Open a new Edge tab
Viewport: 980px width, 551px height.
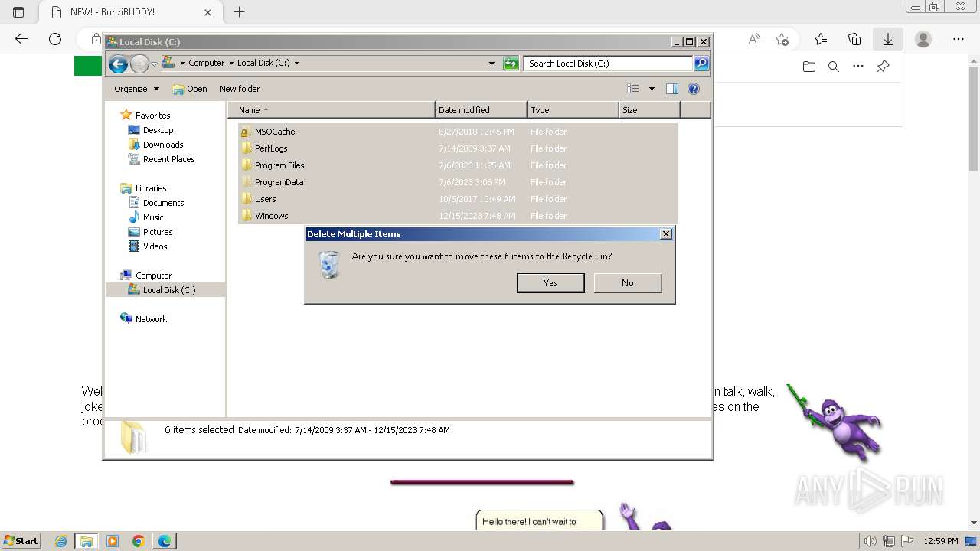click(239, 12)
